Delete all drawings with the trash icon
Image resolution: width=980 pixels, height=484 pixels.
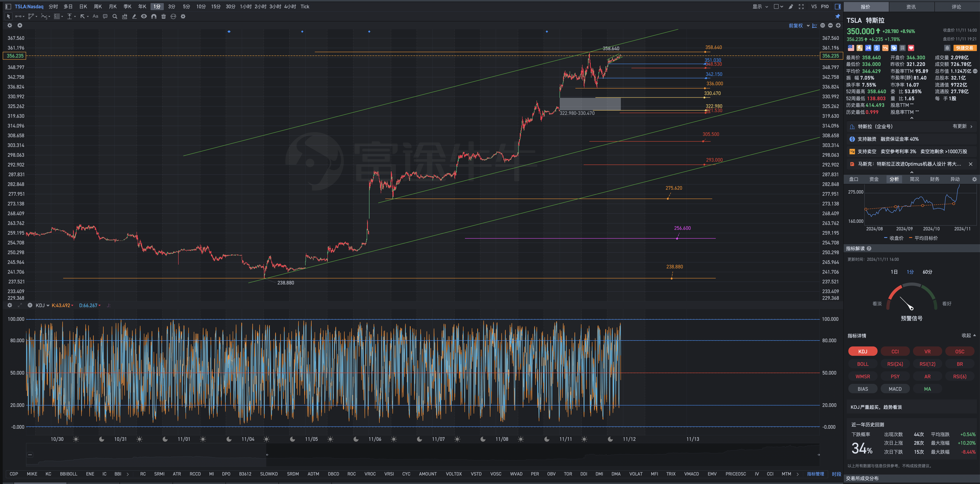point(164,16)
